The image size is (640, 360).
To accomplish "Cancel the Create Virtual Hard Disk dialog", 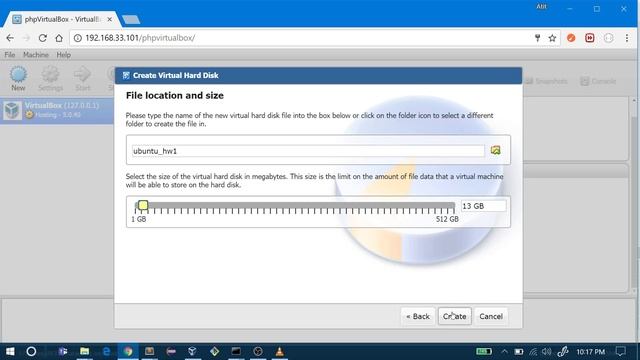I will (x=491, y=316).
